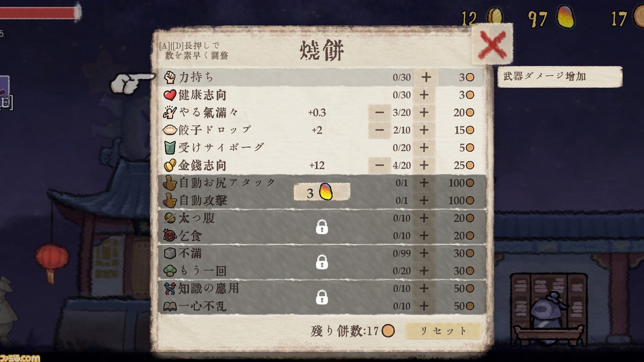
Task: Click the リセット button
Action: pos(443,331)
